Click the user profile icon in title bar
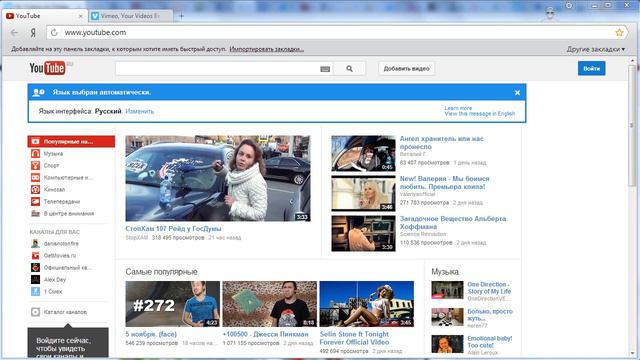The width and height of the screenshot is (640, 360). tap(550, 13)
